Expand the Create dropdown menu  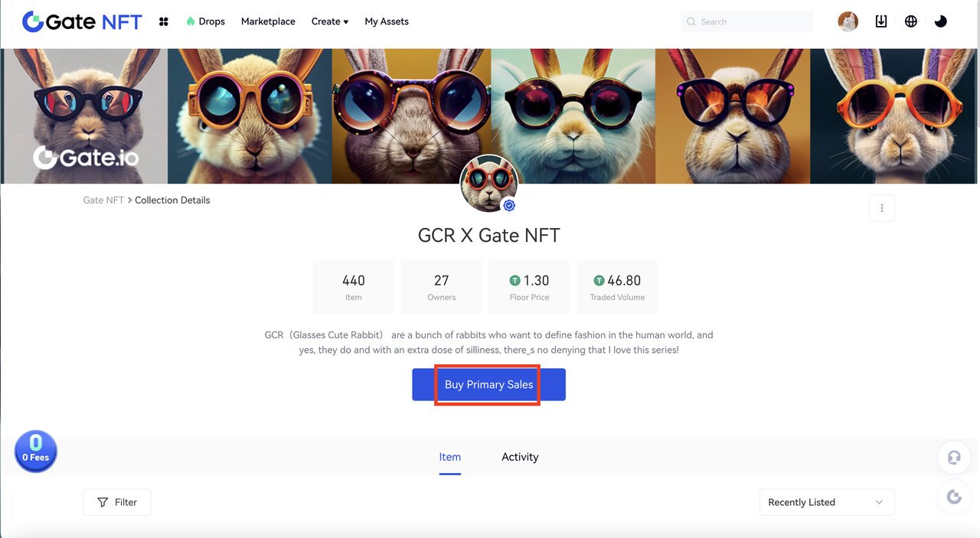click(330, 21)
